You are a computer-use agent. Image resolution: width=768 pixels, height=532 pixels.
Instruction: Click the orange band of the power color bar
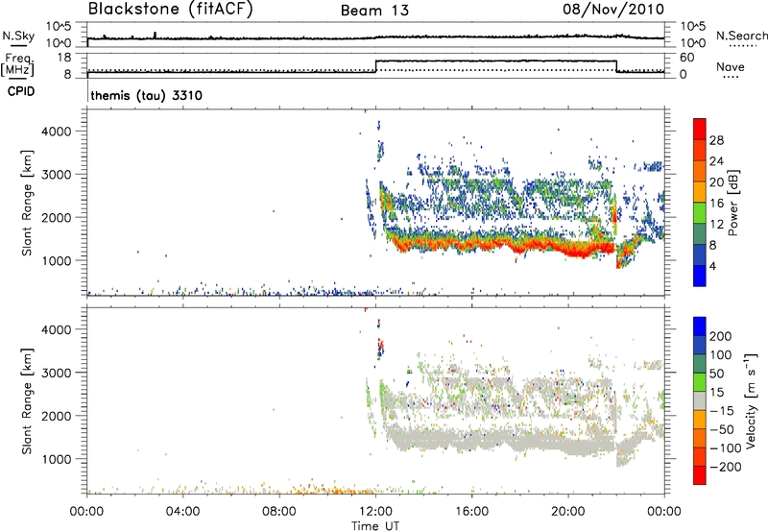(x=700, y=170)
